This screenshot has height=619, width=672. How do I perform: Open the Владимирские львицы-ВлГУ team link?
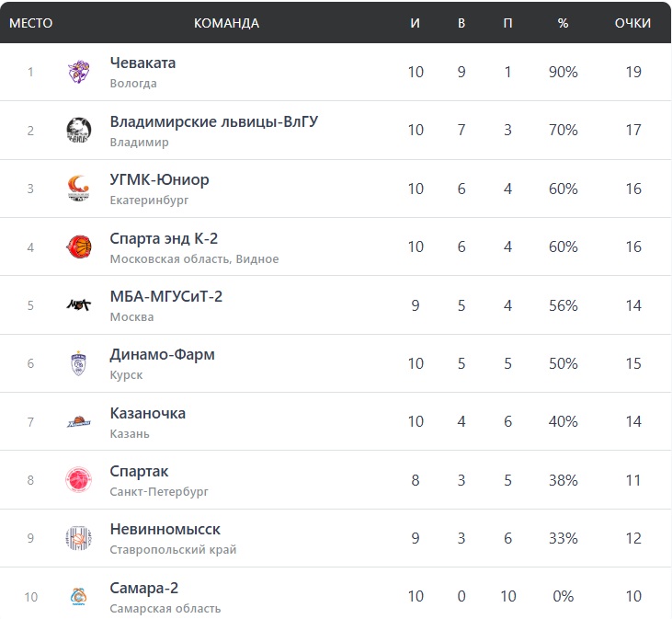point(214,121)
